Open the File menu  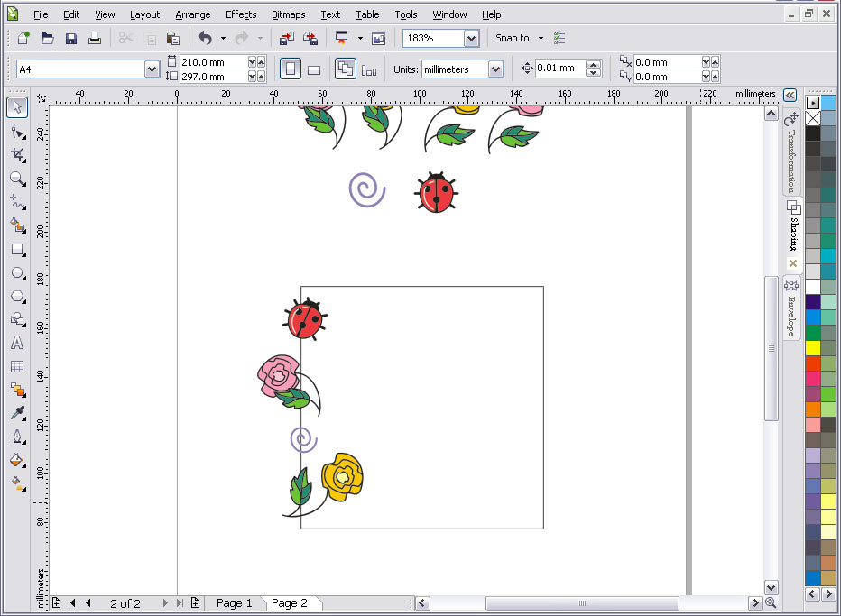[41, 14]
